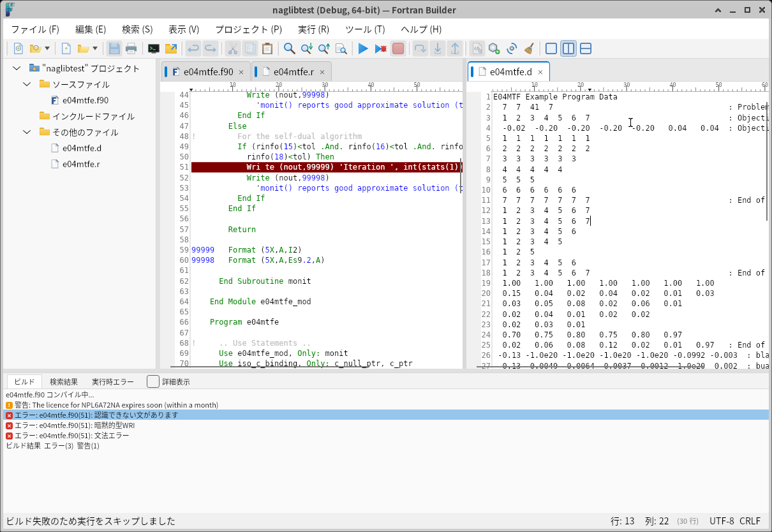This screenshot has width=772, height=532.
Task: Click the find previous icon
Action: [324, 48]
